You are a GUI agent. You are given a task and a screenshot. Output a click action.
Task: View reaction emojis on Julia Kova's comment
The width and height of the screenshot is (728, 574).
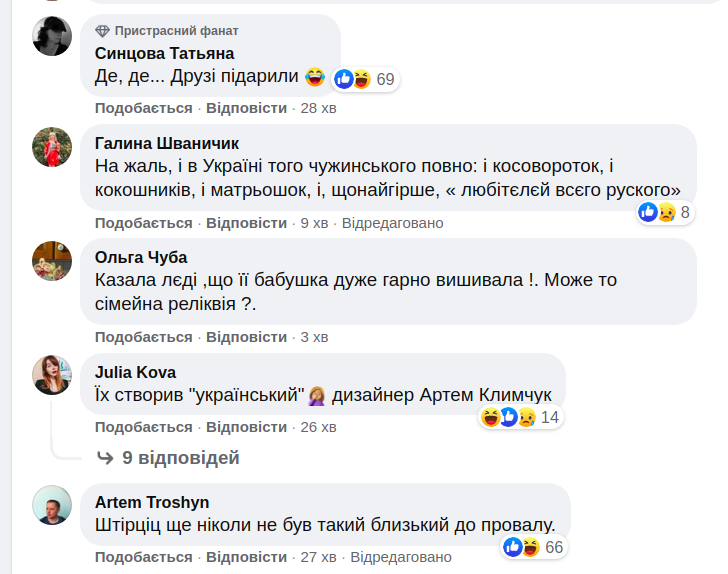(x=507, y=417)
